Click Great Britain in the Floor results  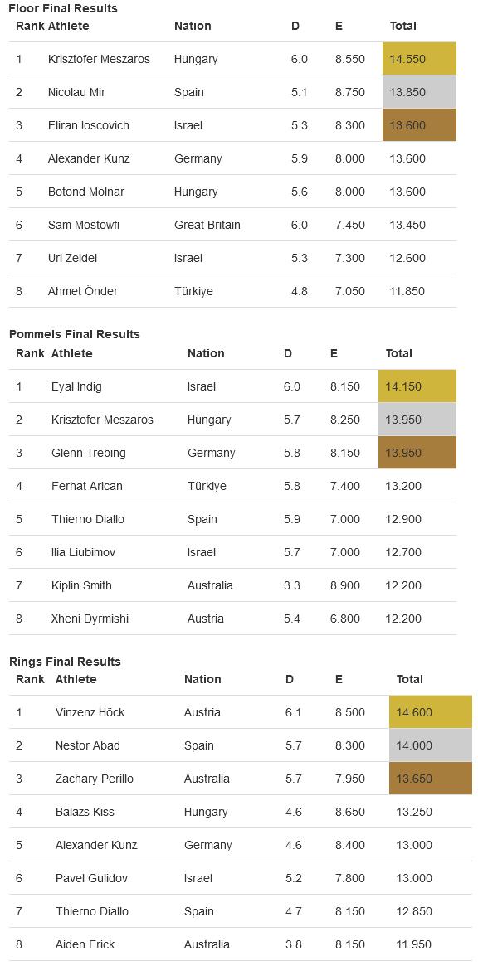click(207, 225)
